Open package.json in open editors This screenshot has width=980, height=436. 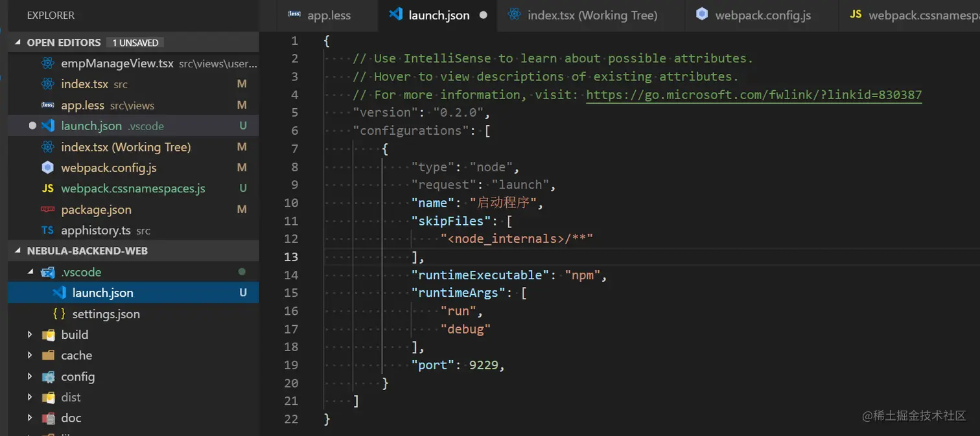134,209
